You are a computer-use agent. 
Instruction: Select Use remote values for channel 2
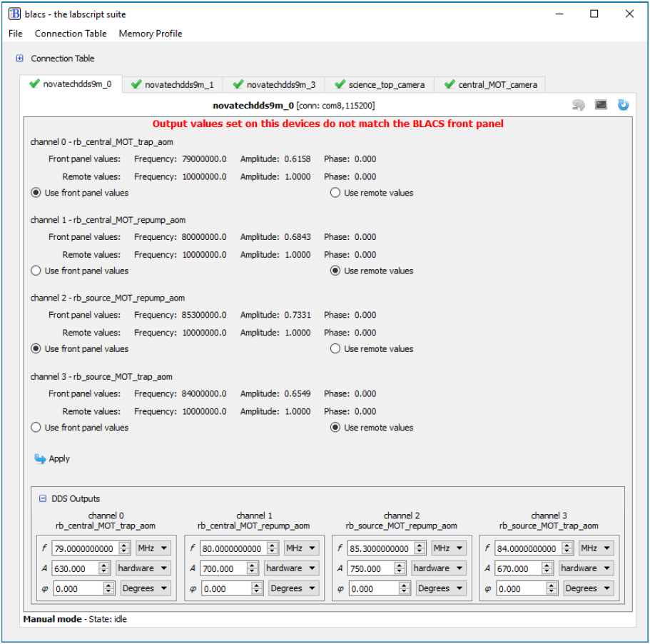point(335,348)
